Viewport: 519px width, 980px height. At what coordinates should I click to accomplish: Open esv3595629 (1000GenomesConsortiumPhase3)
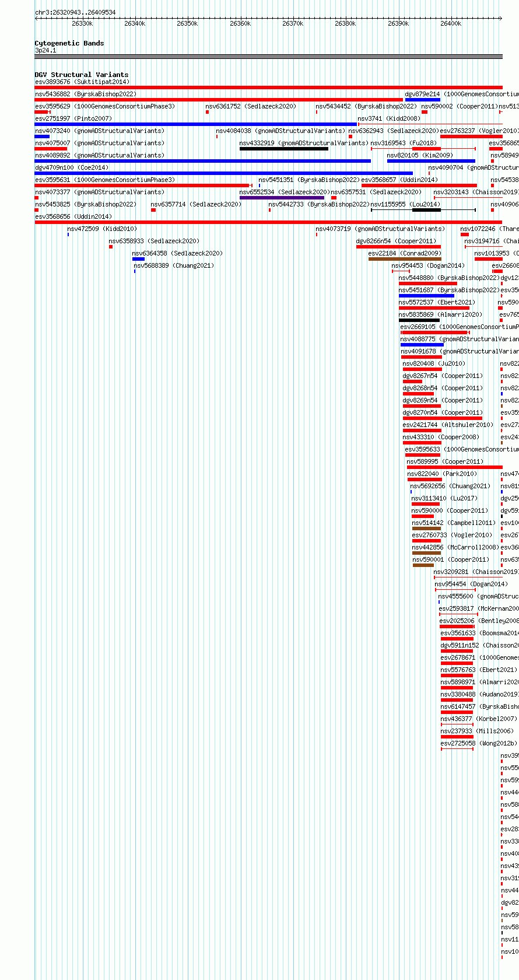pos(105,107)
